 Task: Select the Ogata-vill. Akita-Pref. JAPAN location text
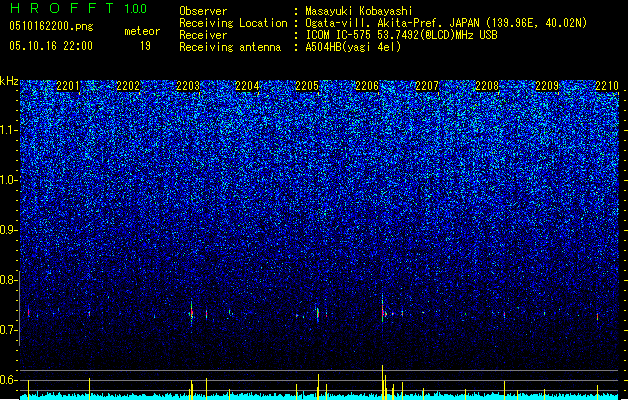(x=446, y=23)
